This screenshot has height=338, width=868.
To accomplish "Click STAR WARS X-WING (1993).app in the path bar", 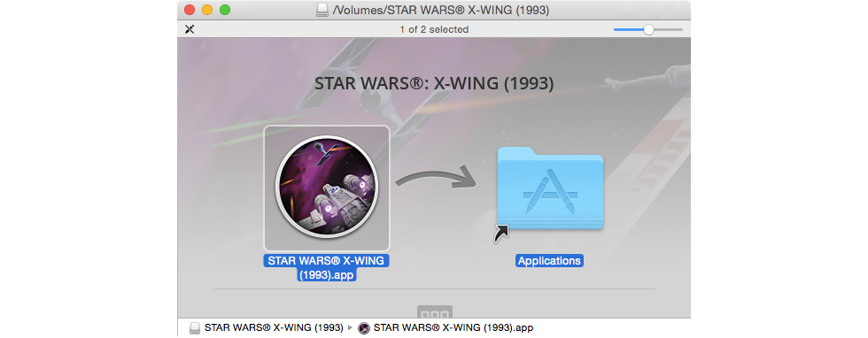I will pyautogui.click(x=453, y=327).
